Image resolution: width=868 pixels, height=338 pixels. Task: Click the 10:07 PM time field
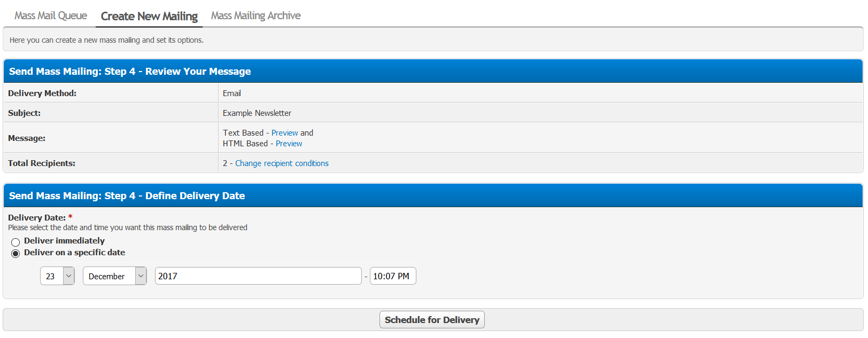point(393,276)
